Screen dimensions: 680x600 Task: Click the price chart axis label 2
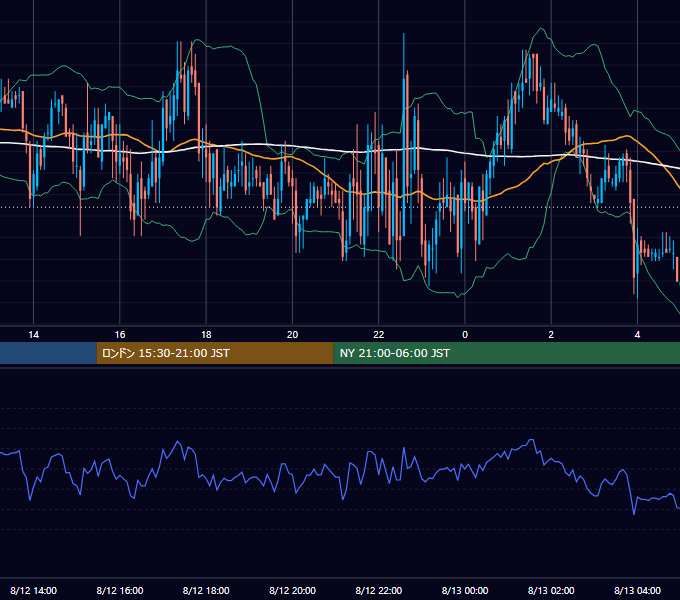[551, 335]
